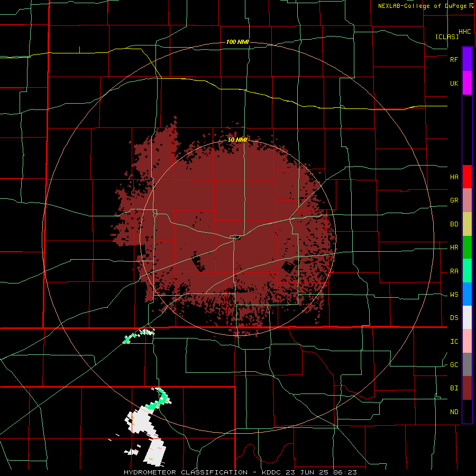
Task: Select the IC light pink legend swatch
Action: click(x=467, y=341)
